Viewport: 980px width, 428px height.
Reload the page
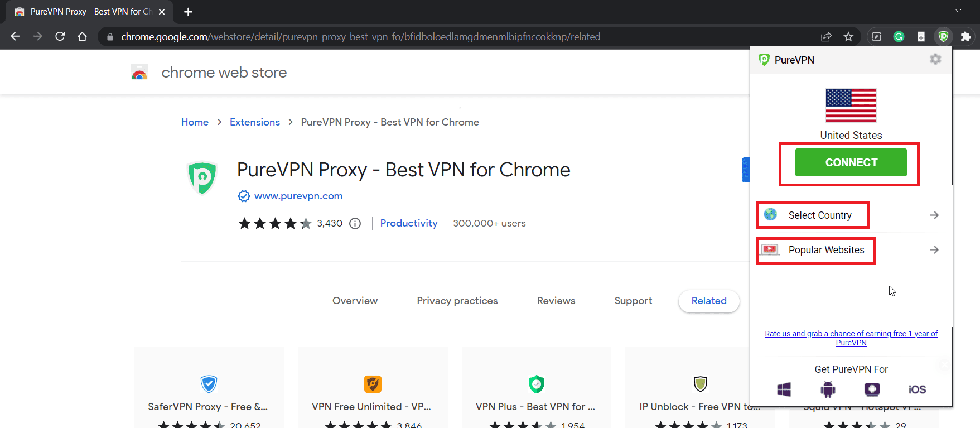click(60, 36)
